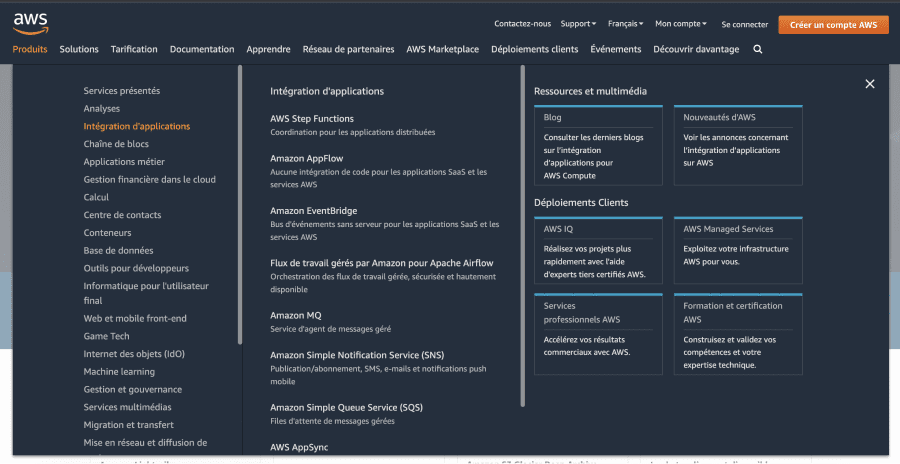Open the search magnifier icon
The image size is (900, 464).
click(x=758, y=49)
